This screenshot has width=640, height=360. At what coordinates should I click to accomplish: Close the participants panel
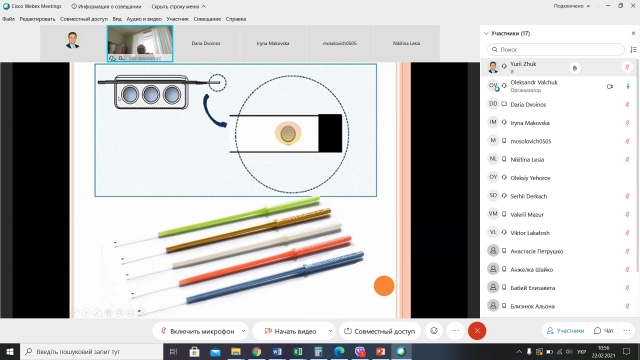(x=633, y=33)
